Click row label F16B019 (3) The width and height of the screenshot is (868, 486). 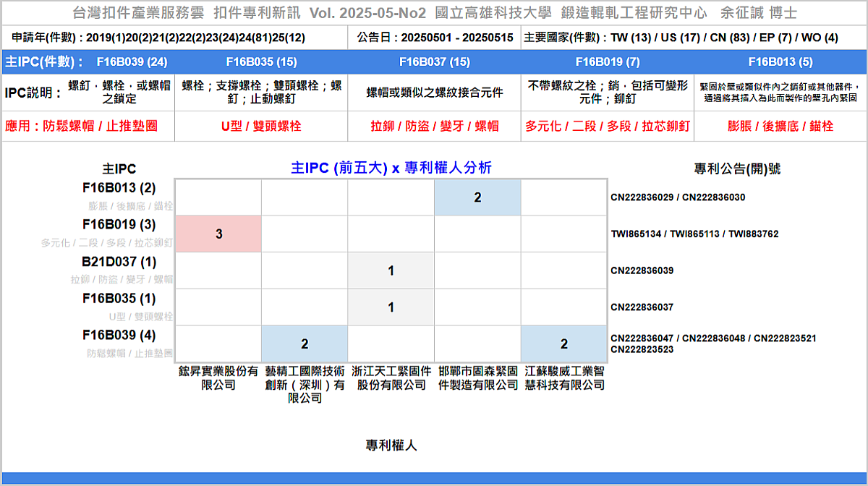pos(119,225)
